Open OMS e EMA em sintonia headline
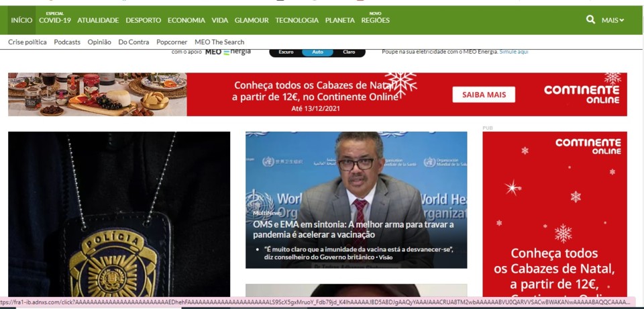 coord(354,229)
